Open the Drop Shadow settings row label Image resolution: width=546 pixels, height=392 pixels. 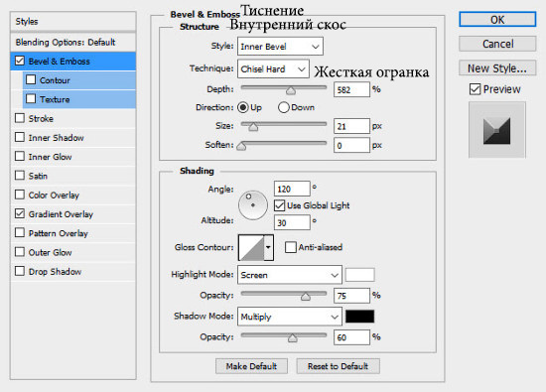click(55, 272)
